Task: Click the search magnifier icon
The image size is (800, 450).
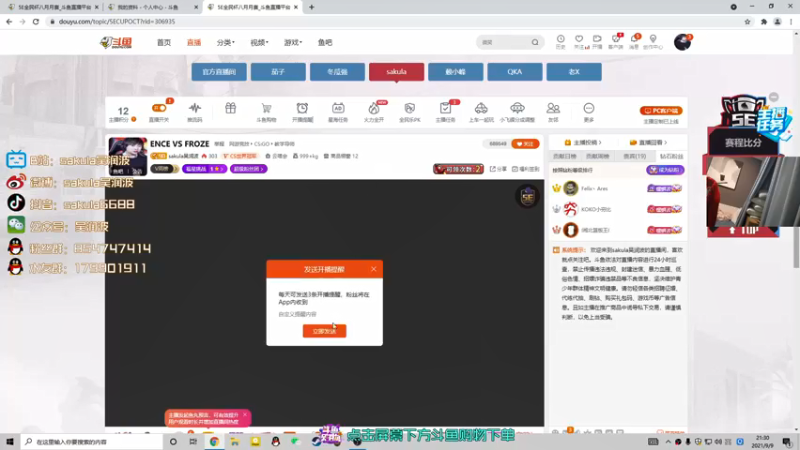Action: coord(535,42)
